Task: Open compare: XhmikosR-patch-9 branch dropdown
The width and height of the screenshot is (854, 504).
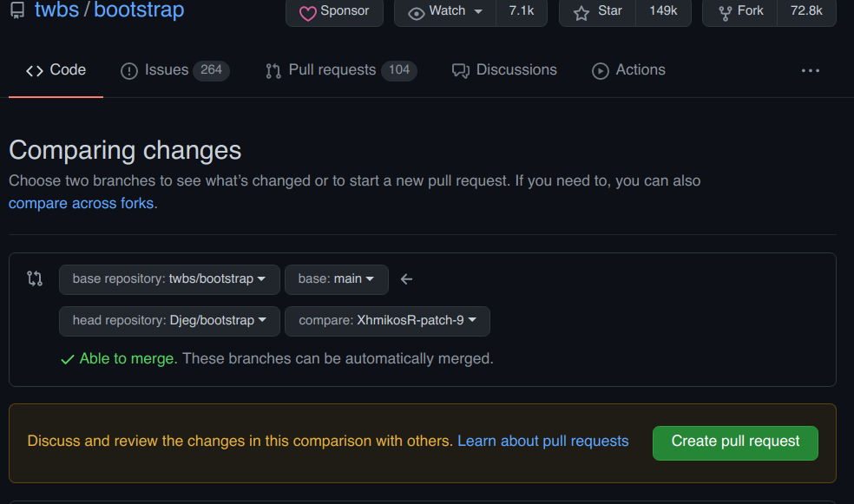Action: 387,321
